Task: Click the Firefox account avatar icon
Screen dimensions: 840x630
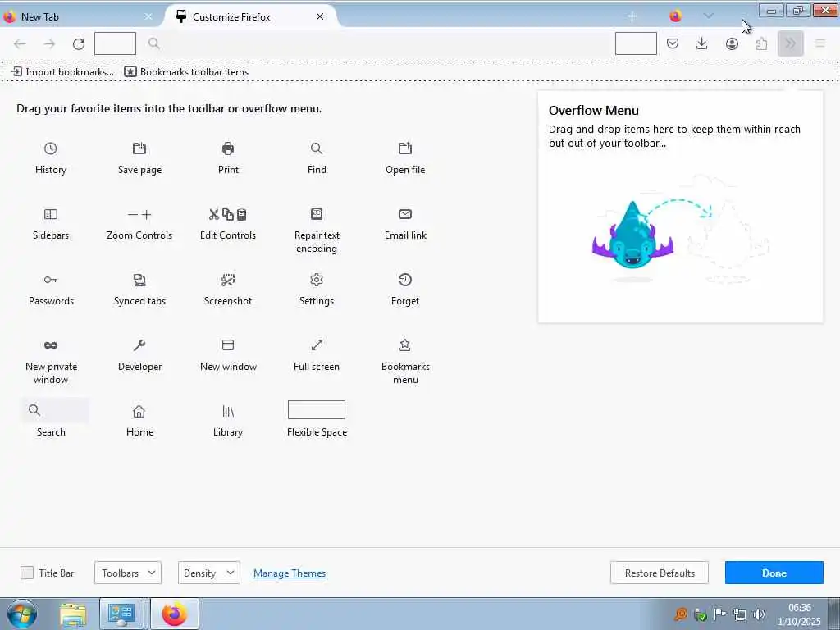Action: tap(732, 43)
